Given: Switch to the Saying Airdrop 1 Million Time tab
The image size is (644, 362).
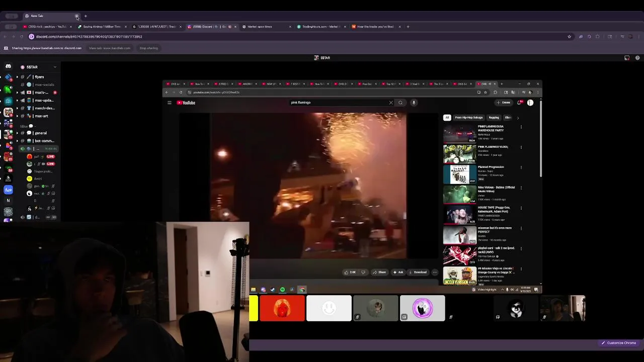Looking at the screenshot, I should (x=102, y=27).
